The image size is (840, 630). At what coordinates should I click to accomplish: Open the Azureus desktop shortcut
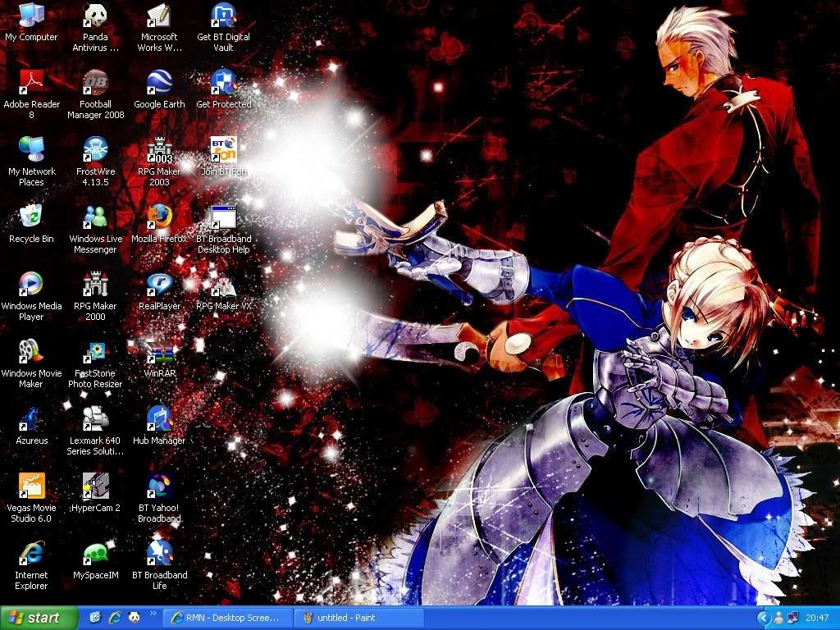(x=31, y=419)
